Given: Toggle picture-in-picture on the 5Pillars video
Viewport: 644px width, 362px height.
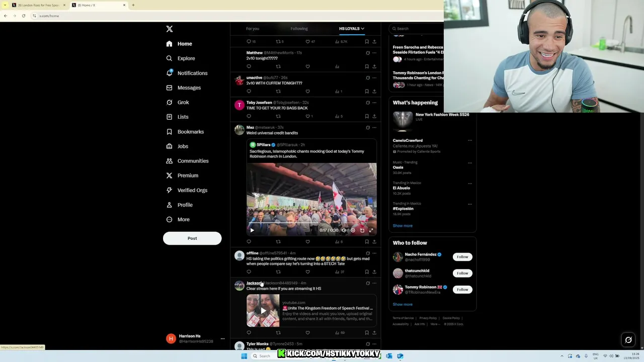Looking at the screenshot, I should click(x=362, y=230).
